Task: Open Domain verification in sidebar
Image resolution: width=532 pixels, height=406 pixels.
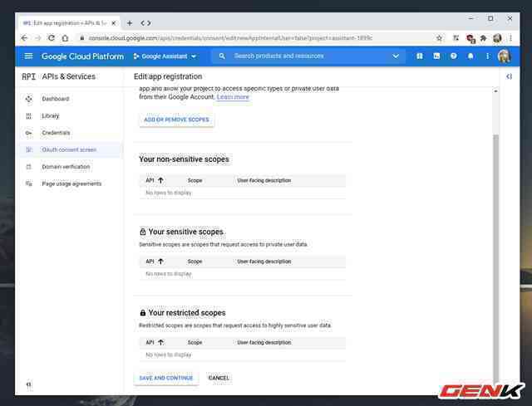Action: [x=66, y=167]
